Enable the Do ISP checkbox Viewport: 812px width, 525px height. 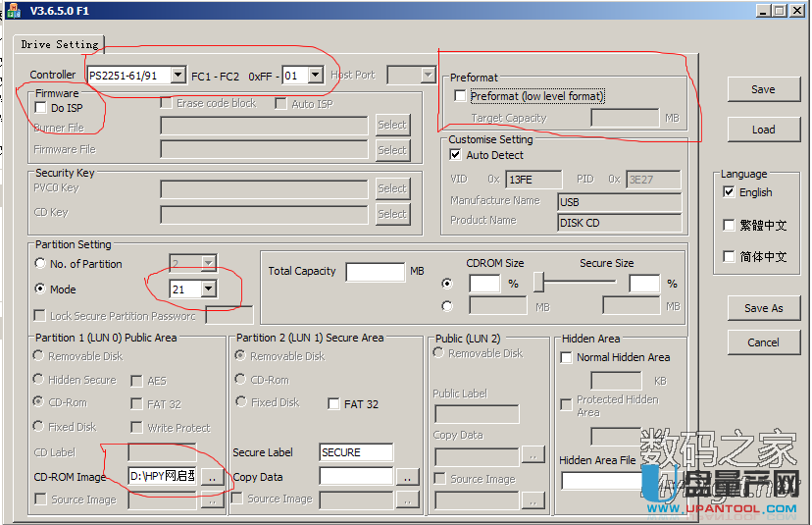41,108
